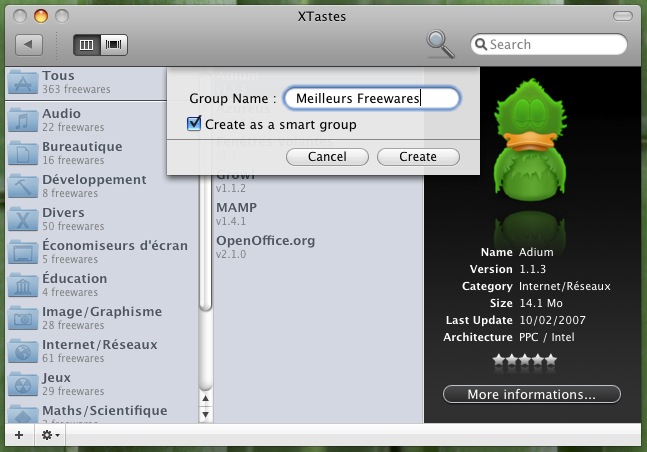Select the Image/Graphisme folder icon

(23, 318)
